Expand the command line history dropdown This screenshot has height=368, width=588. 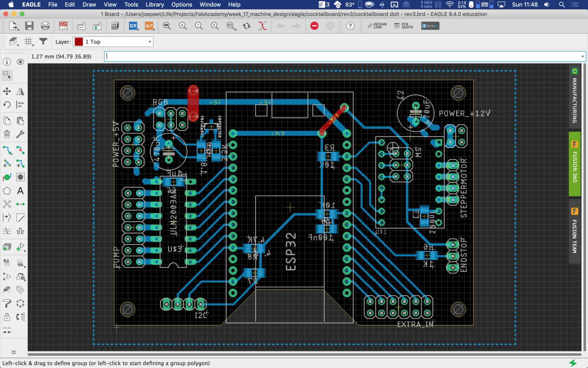pos(582,57)
